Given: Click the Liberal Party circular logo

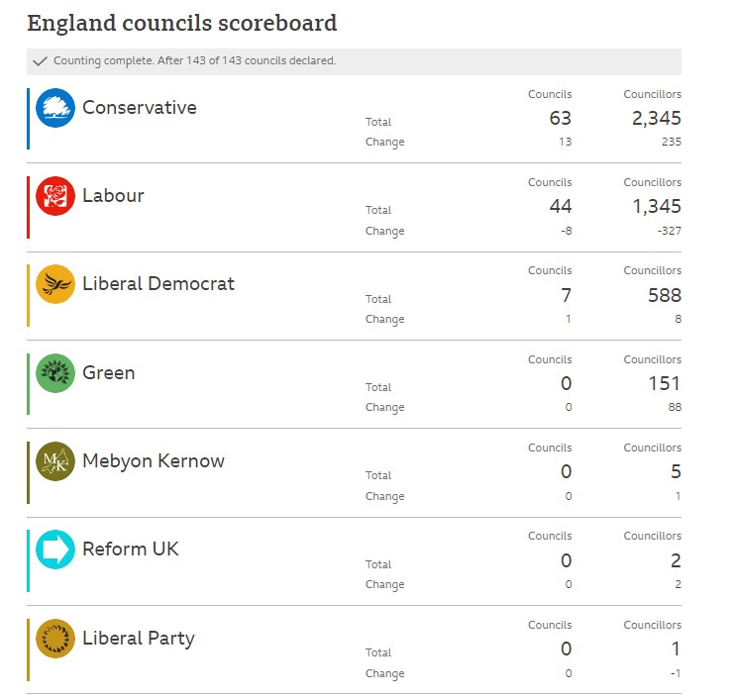Looking at the screenshot, I should click(55, 639).
